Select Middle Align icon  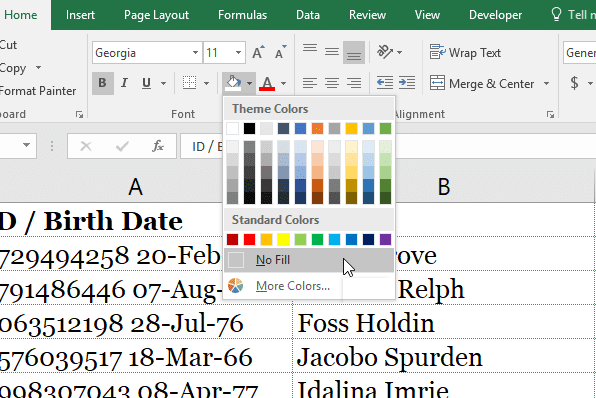tap(332, 52)
